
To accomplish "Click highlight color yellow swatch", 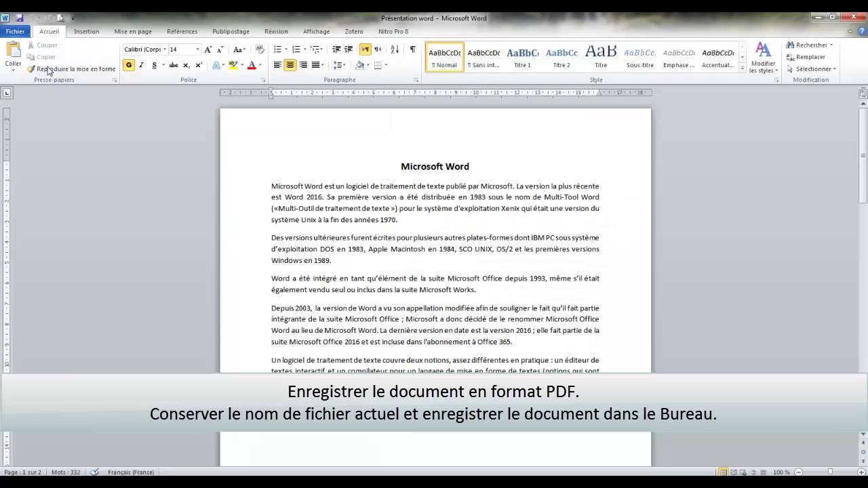I will click(233, 65).
